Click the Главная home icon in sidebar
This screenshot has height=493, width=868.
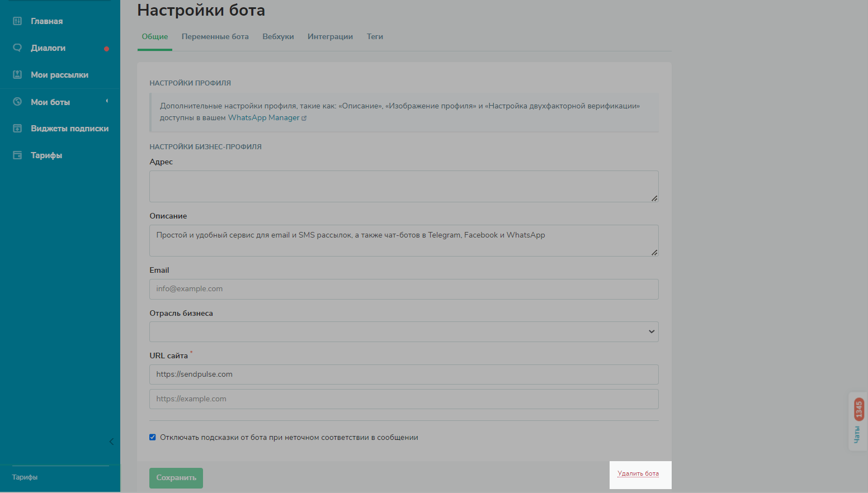pos(17,21)
